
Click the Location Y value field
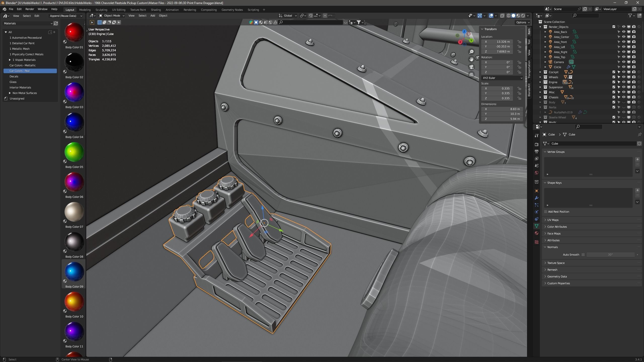tap(497, 47)
